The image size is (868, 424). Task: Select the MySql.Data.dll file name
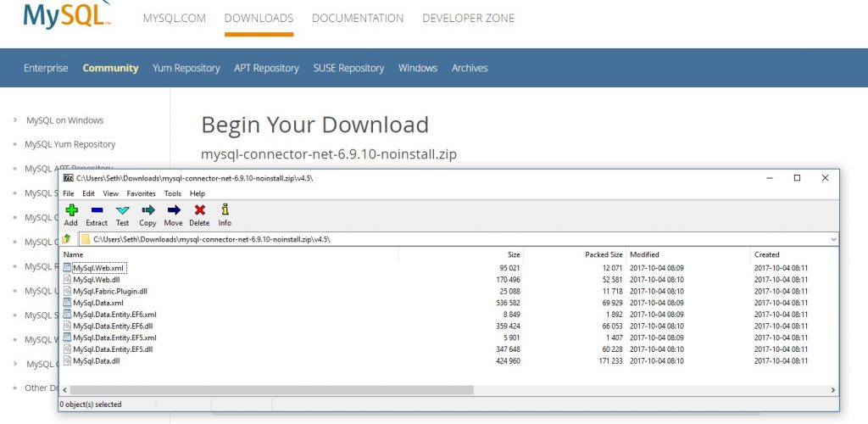tap(97, 361)
